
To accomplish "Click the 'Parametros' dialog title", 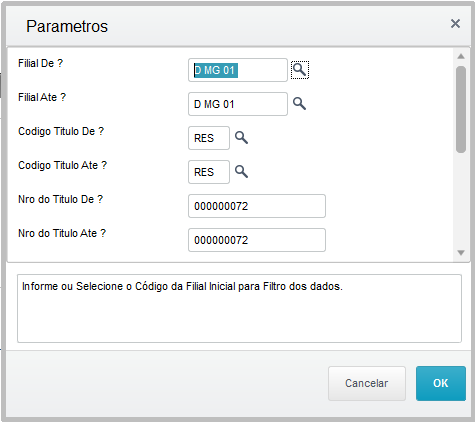I will 67,26.
